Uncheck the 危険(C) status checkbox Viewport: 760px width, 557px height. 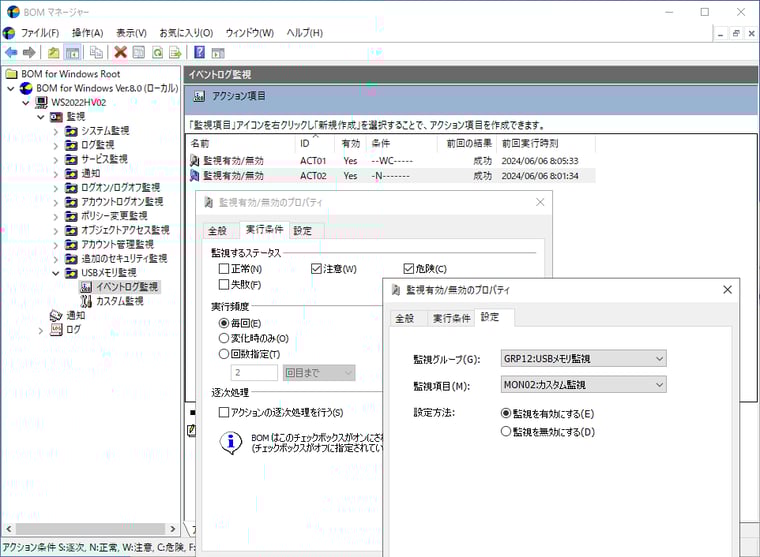(409, 269)
